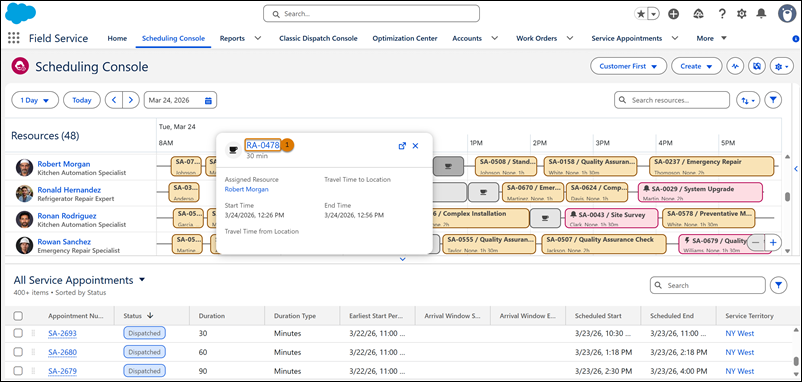The width and height of the screenshot is (802, 382).
Task: Open the appointment list filter funnel
Action: pos(778,285)
